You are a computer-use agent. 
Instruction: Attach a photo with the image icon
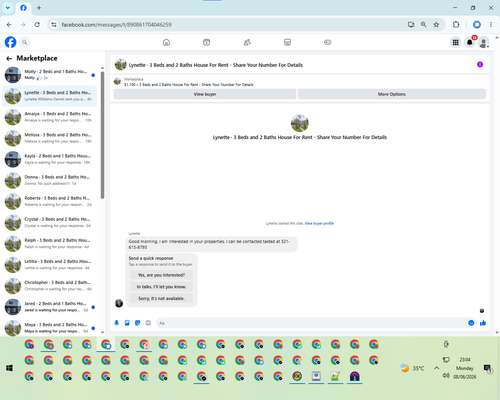pos(127,323)
